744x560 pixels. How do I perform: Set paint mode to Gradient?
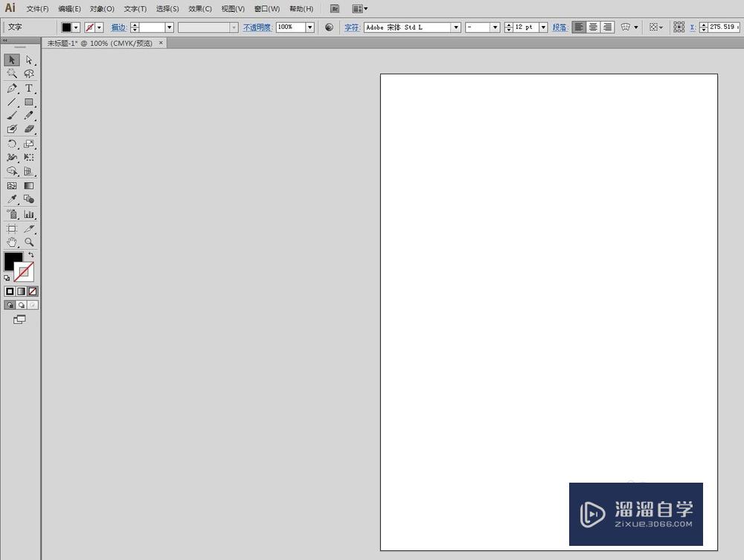[22, 291]
